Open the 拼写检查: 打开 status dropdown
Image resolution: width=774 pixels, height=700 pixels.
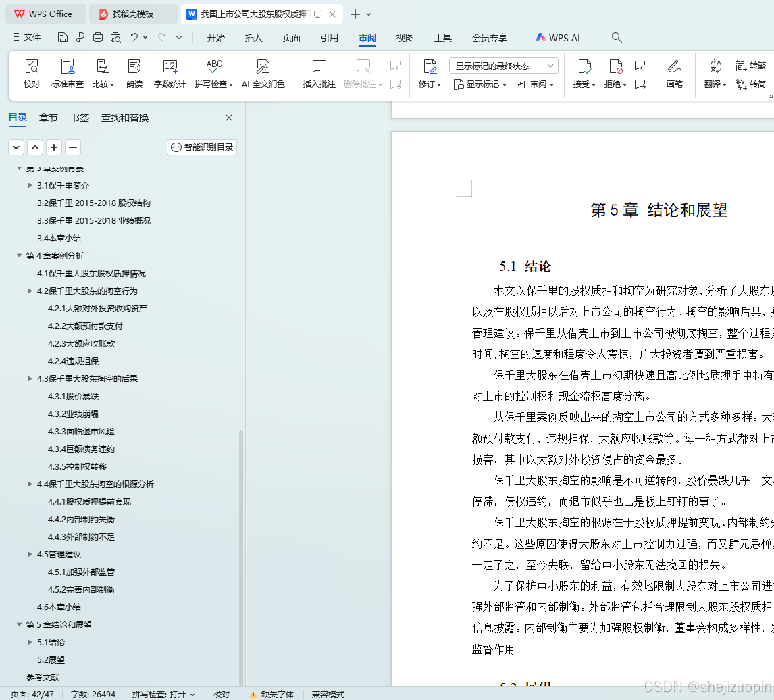(163, 694)
